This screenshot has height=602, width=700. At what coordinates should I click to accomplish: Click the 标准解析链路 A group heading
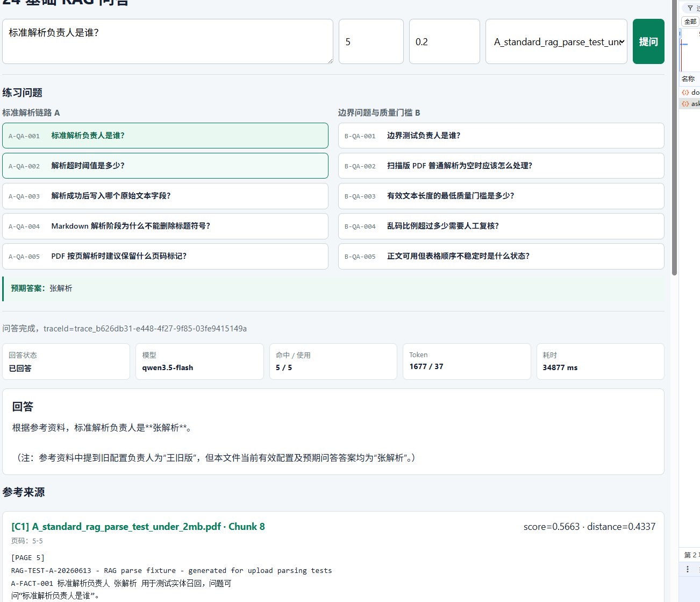pyautogui.click(x=31, y=112)
